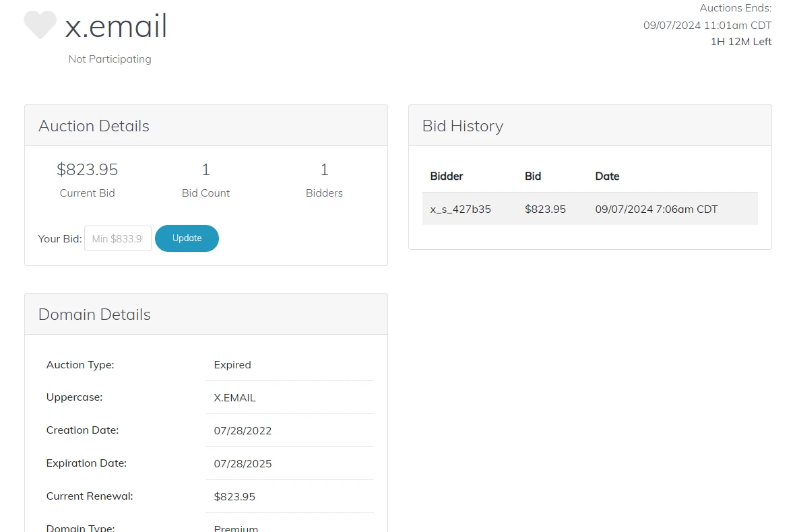797x532 pixels.
Task: Click the Expiration Date value 07/28/2025
Action: (x=243, y=464)
